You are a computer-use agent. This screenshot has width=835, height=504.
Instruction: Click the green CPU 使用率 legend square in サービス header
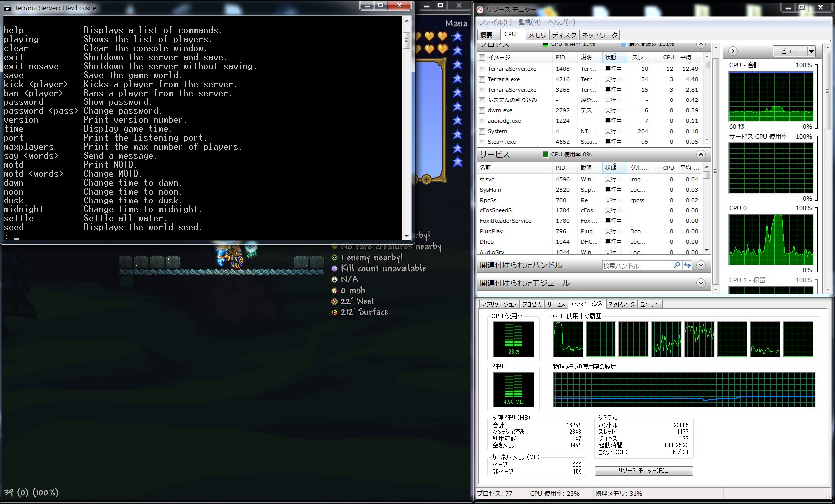click(546, 154)
